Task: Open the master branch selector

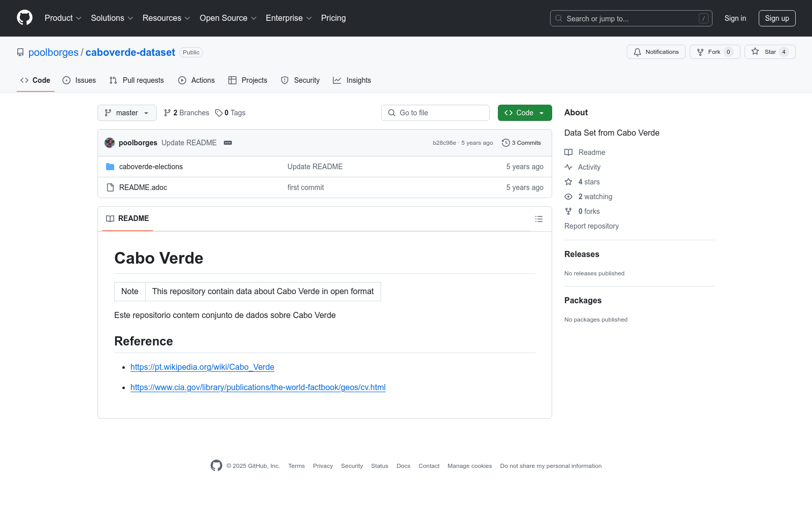Action: tap(127, 113)
